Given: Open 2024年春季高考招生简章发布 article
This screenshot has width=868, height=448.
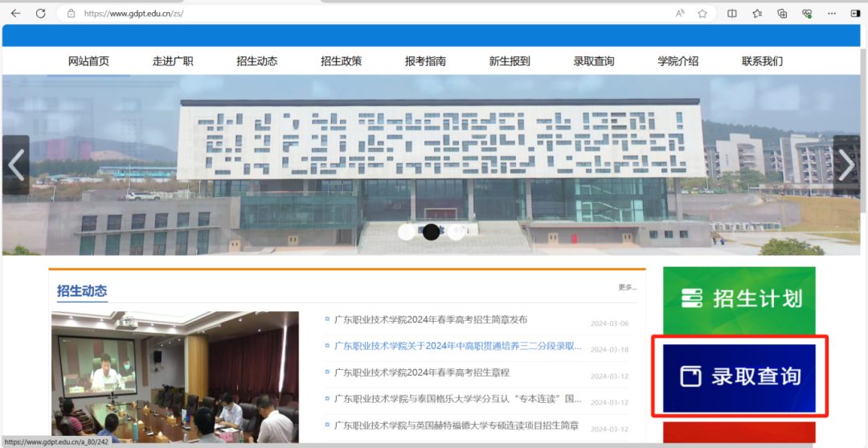Looking at the screenshot, I should point(431,319).
